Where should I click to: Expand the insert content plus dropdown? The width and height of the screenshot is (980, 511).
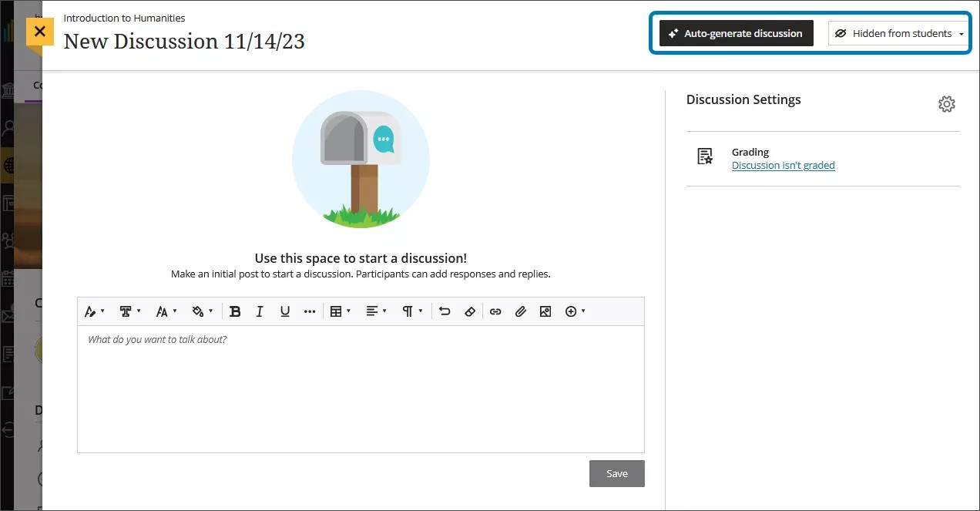[575, 311]
